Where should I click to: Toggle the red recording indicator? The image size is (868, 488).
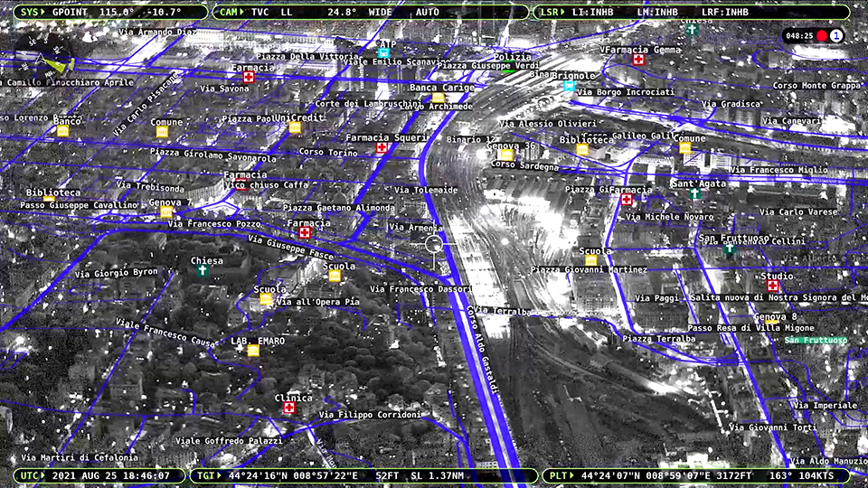click(x=822, y=36)
